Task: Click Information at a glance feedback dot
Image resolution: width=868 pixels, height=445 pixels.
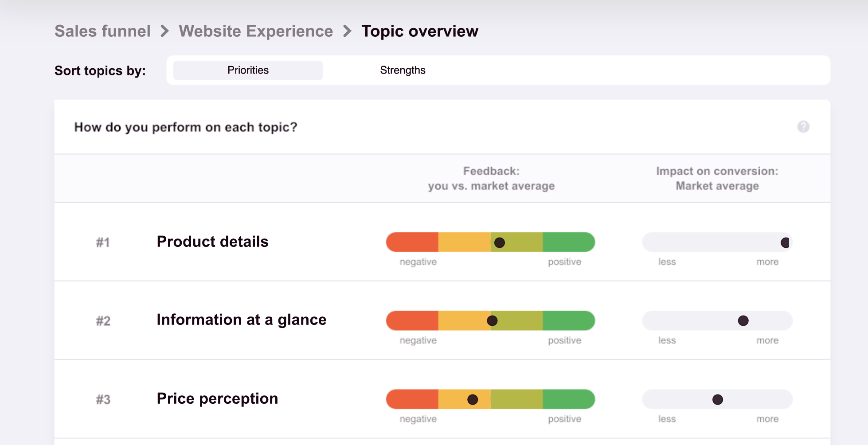Action: point(492,321)
